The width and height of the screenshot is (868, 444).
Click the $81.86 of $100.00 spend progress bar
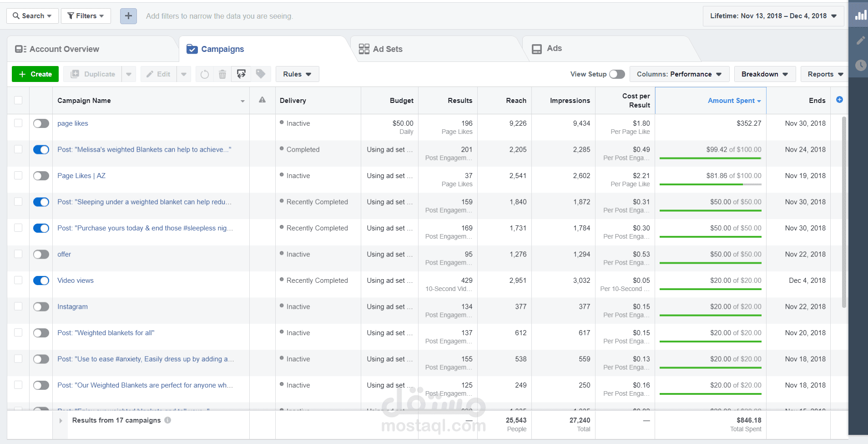pos(710,184)
